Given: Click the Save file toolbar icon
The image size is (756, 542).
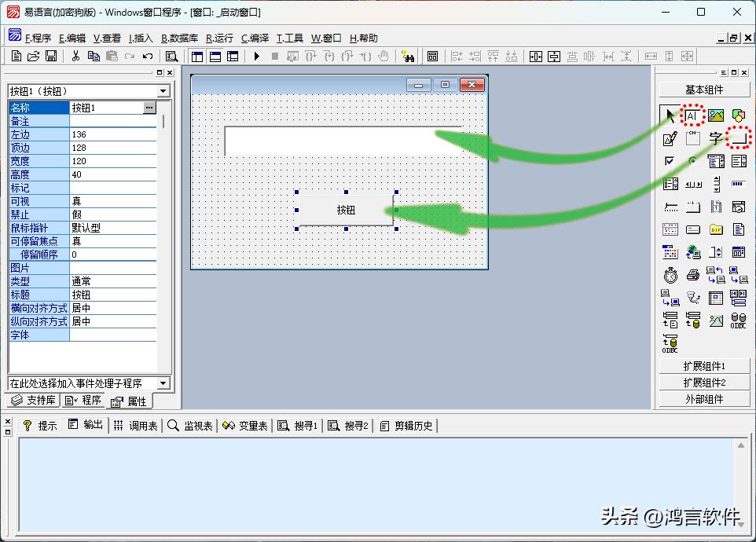Looking at the screenshot, I should pyautogui.click(x=51, y=57).
